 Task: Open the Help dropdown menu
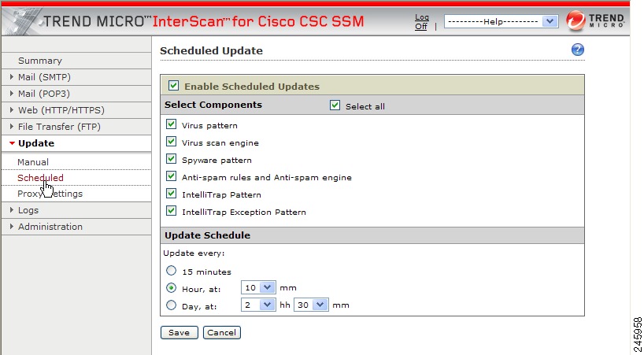(x=501, y=21)
